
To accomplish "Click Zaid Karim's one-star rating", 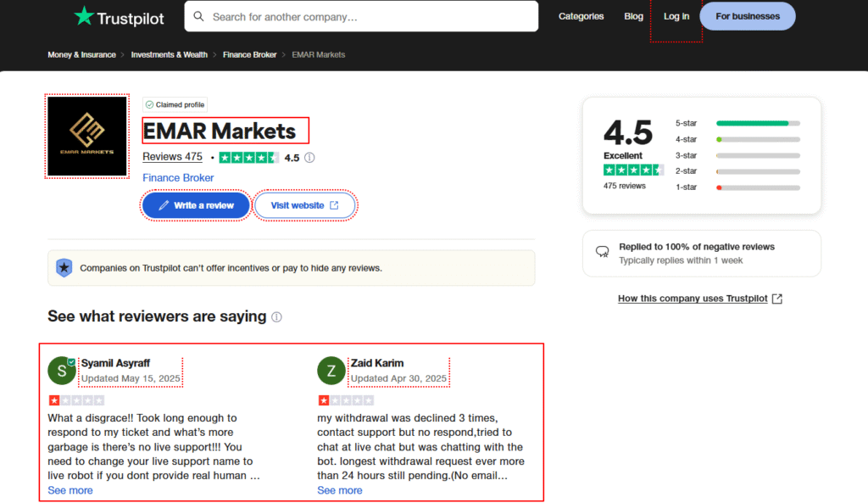I will point(346,400).
